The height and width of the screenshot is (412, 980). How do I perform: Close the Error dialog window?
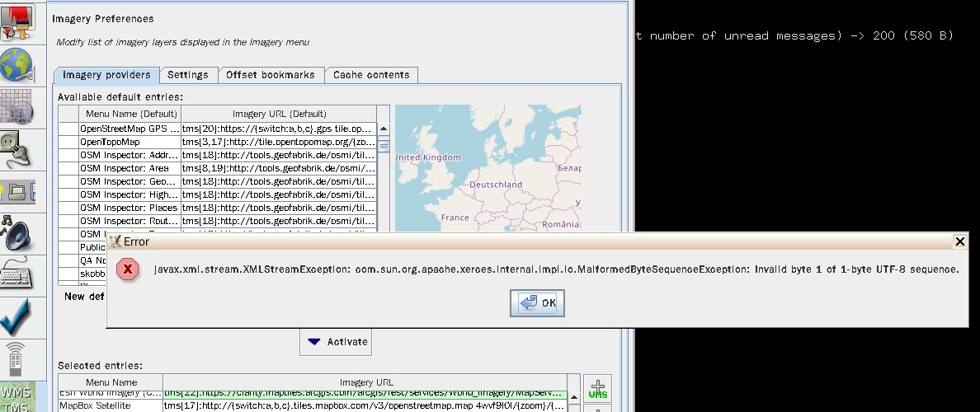tap(959, 241)
